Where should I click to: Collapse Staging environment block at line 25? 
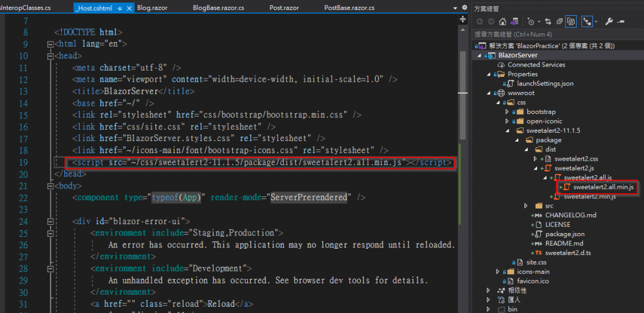click(x=50, y=233)
